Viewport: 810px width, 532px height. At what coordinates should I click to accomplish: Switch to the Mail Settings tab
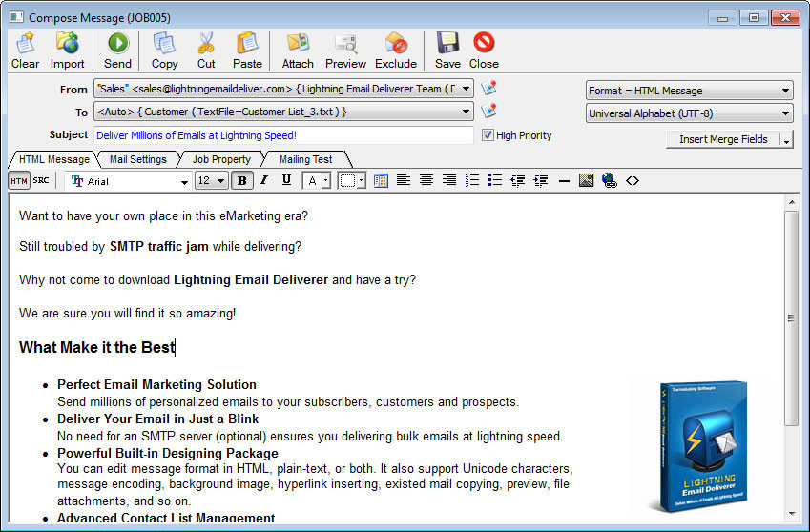[138, 159]
